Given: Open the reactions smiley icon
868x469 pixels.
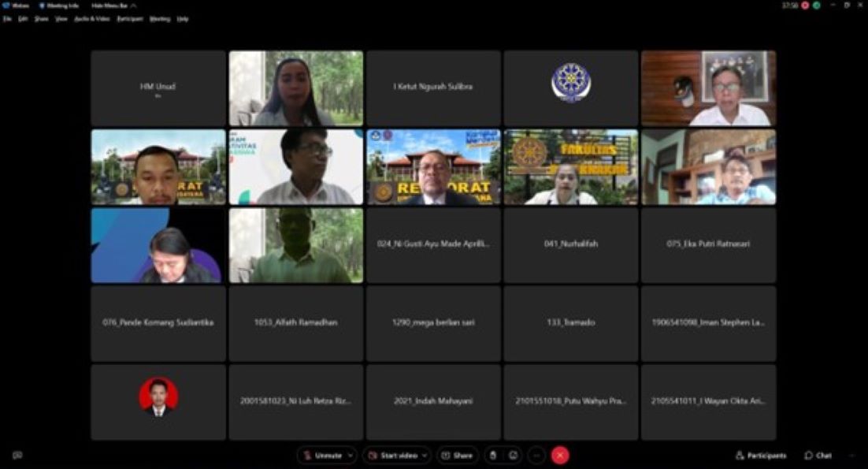Looking at the screenshot, I should (514, 456).
